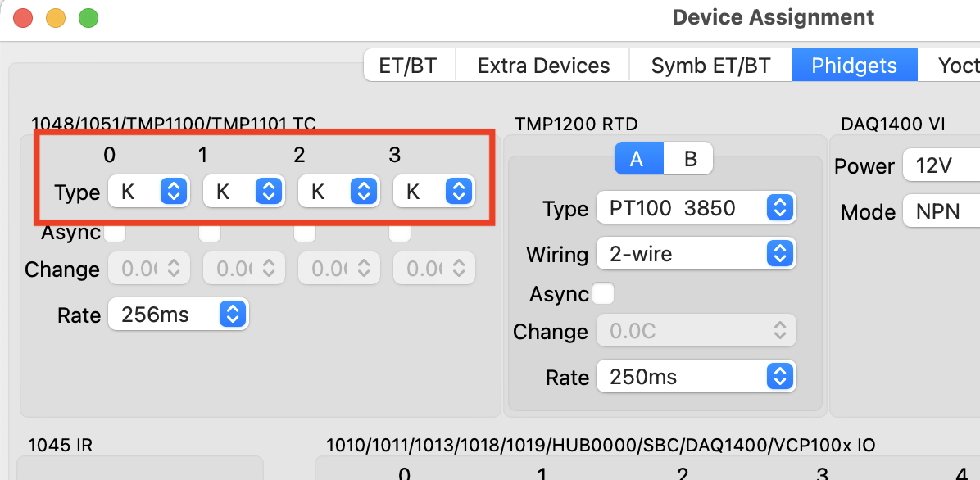Switch to the Extra Devices tab
Image resolution: width=980 pixels, height=480 pixels.
pos(543,65)
